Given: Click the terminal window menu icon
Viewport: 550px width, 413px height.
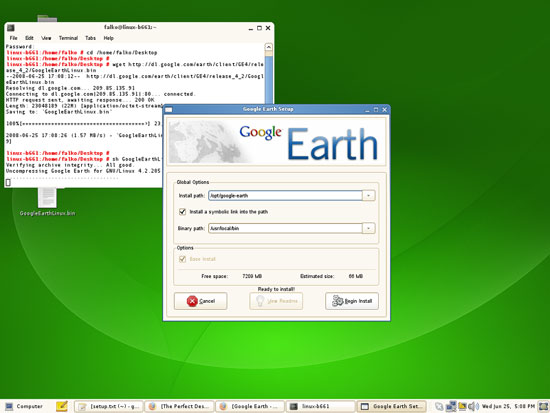Looking at the screenshot, I should coord(11,27).
